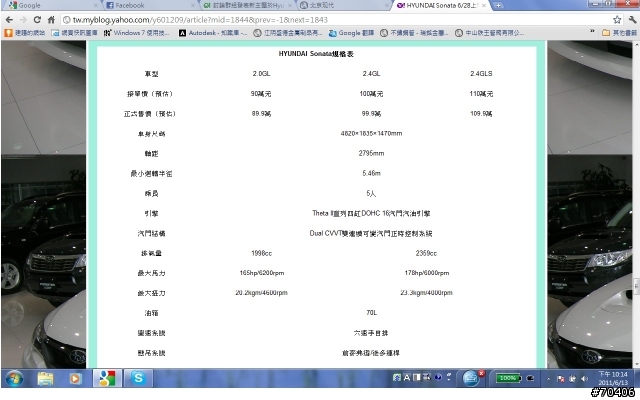Click the 1998cc displacement value
Viewport: 640px width, 400px height.
pyautogui.click(x=261, y=253)
